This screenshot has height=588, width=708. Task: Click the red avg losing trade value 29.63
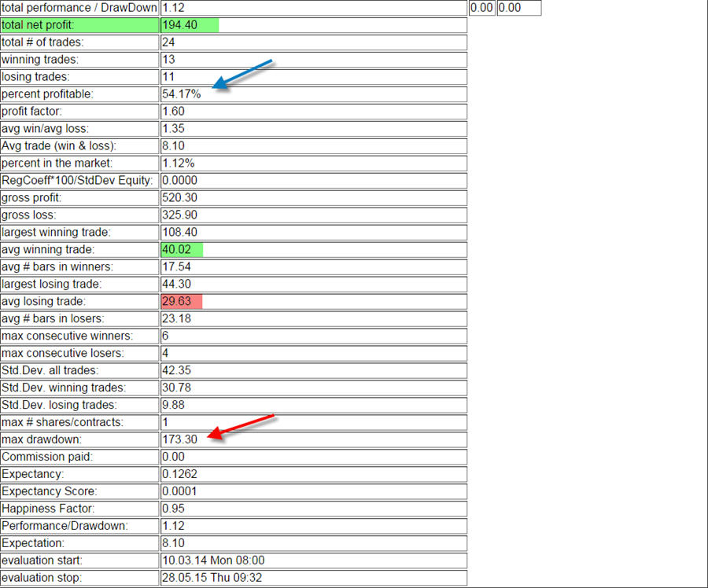181,302
